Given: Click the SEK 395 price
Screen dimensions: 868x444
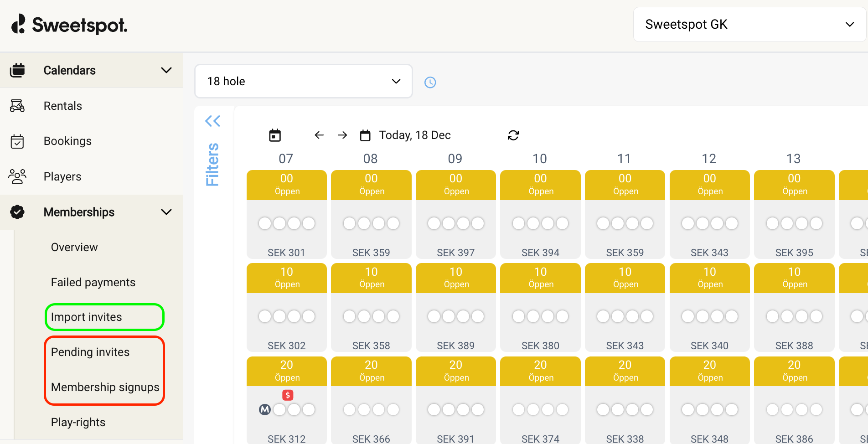Looking at the screenshot, I should (x=794, y=253).
